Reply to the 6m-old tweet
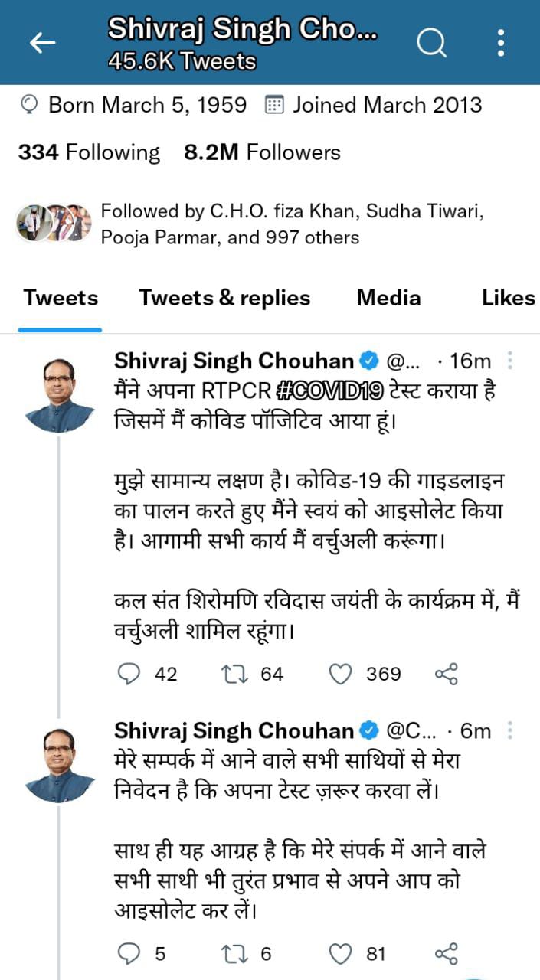Image resolution: width=540 pixels, height=980 pixels. 131,954
